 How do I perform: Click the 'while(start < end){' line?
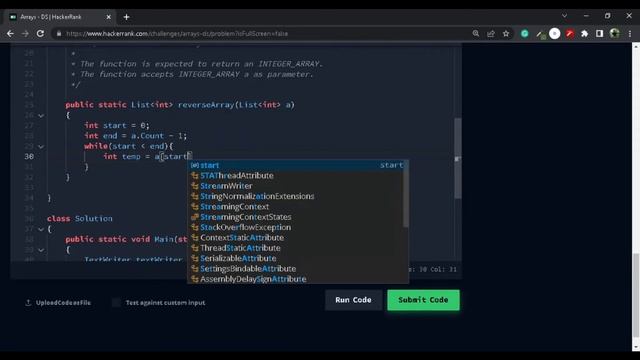pyautogui.click(x=129, y=146)
